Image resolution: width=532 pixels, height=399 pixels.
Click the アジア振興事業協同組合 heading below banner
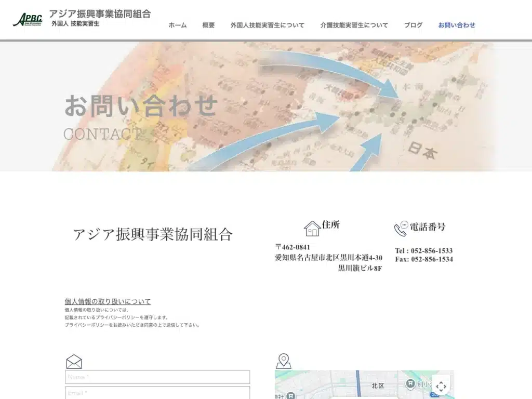pyautogui.click(x=153, y=234)
